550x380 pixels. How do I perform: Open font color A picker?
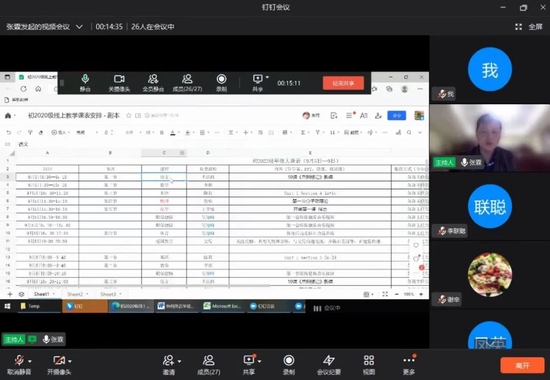[173, 132]
